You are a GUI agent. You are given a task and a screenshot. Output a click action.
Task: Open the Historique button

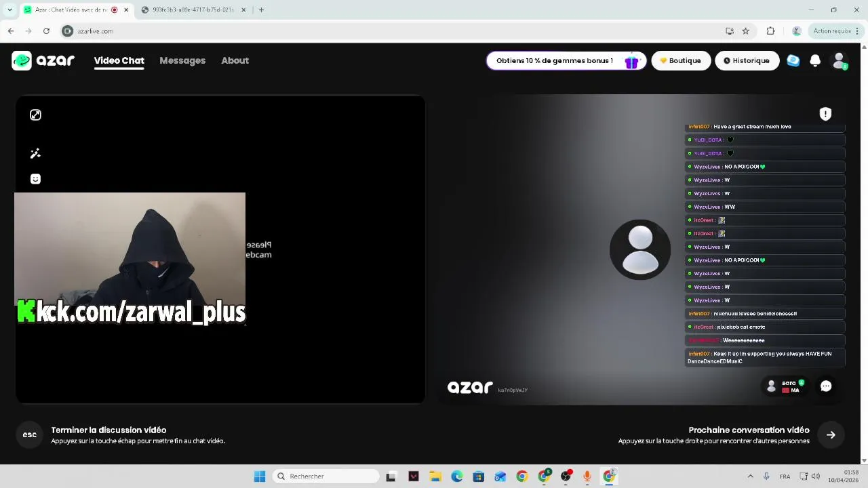click(747, 60)
